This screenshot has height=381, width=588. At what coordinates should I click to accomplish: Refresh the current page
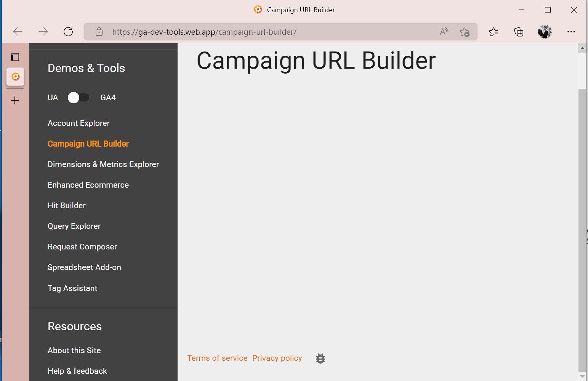pyautogui.click(x=68, y=32)
